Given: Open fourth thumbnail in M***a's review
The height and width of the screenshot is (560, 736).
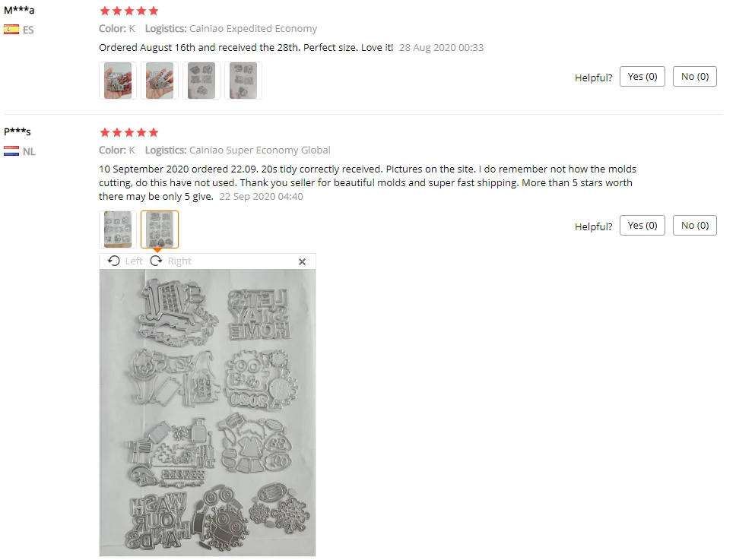Looking at the screenshot, I should [x=243, y=81].
